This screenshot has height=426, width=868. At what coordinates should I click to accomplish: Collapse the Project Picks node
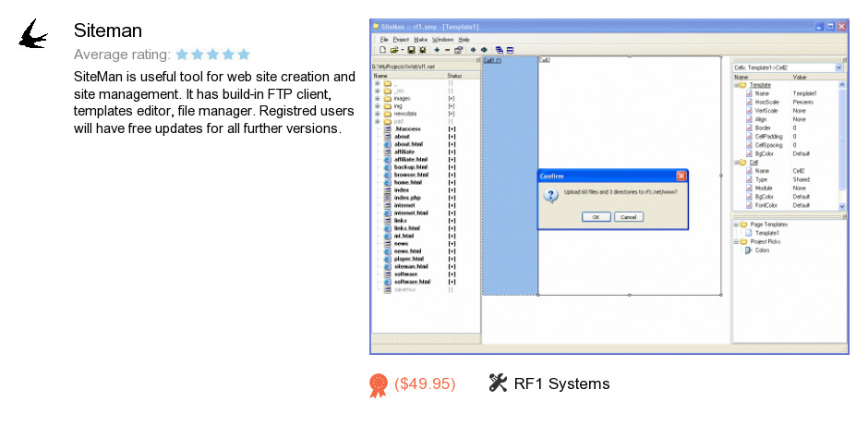pyautogui.click(x=736, y=242)
